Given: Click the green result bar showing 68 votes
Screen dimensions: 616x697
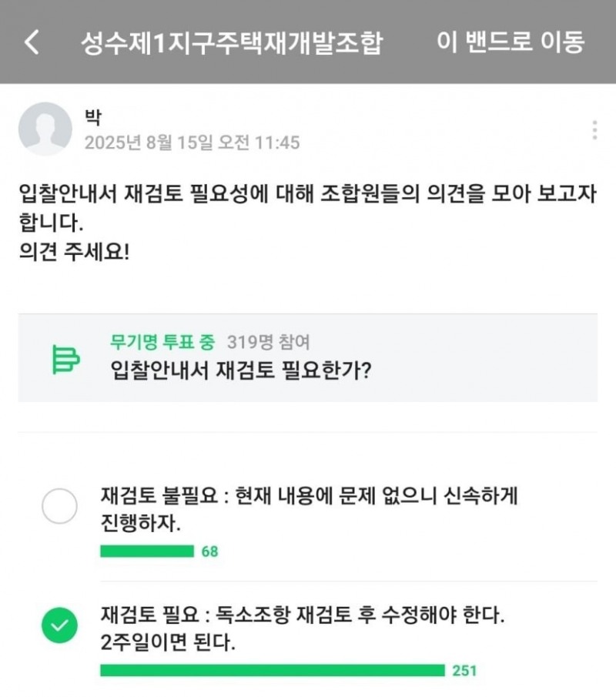Looking at the screenshot, I should pos(147,551).
